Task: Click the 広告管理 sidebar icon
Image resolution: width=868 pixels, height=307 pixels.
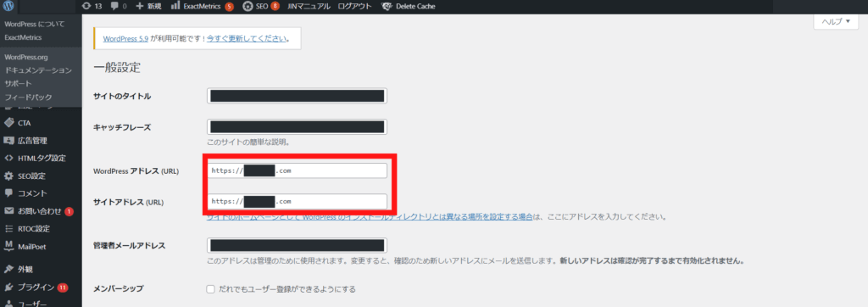Action: point(8,140)
